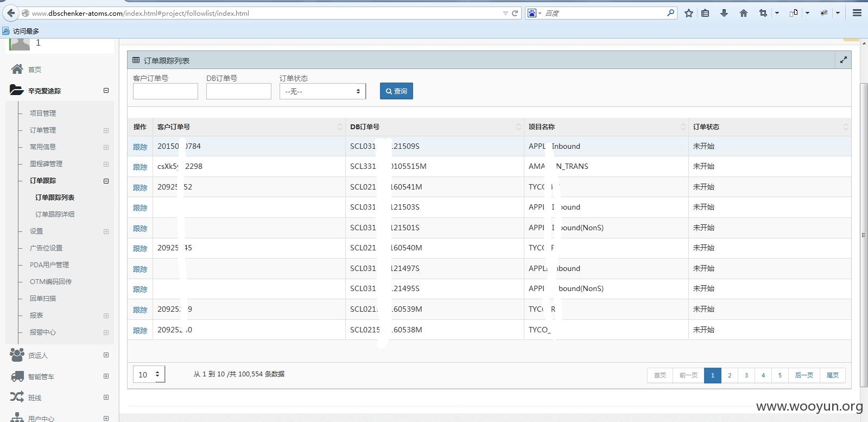Open the browser hamburger menu
Screen dimensions: 868x422
pyautogui.click(x=857, y=13)
